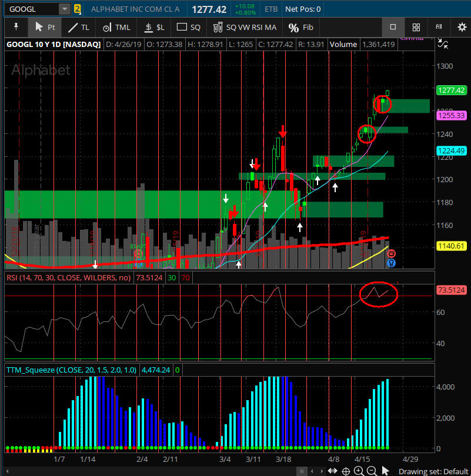This screenshot has width=471, height=476.
Task: Click the zoom out magnifier icon
Action: pos(372,471)
